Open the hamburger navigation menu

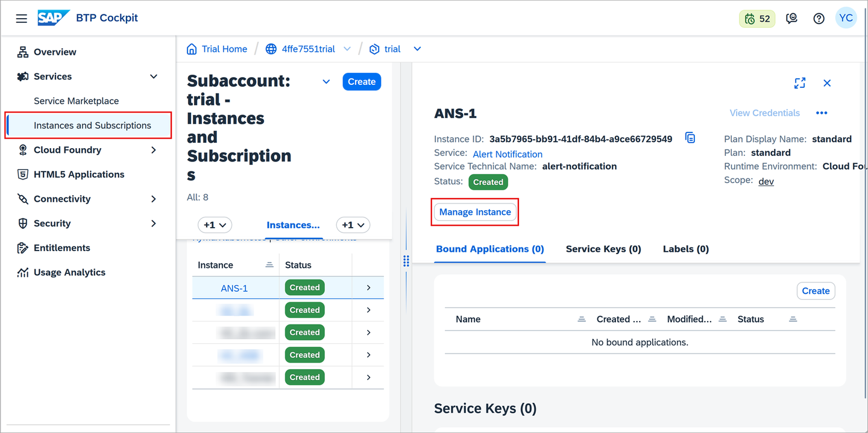22,19
